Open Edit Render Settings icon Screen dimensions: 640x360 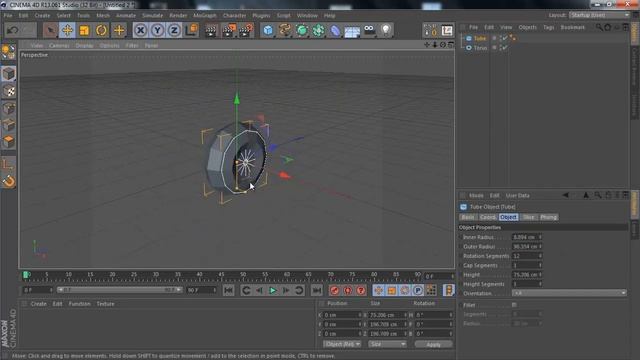246,30
